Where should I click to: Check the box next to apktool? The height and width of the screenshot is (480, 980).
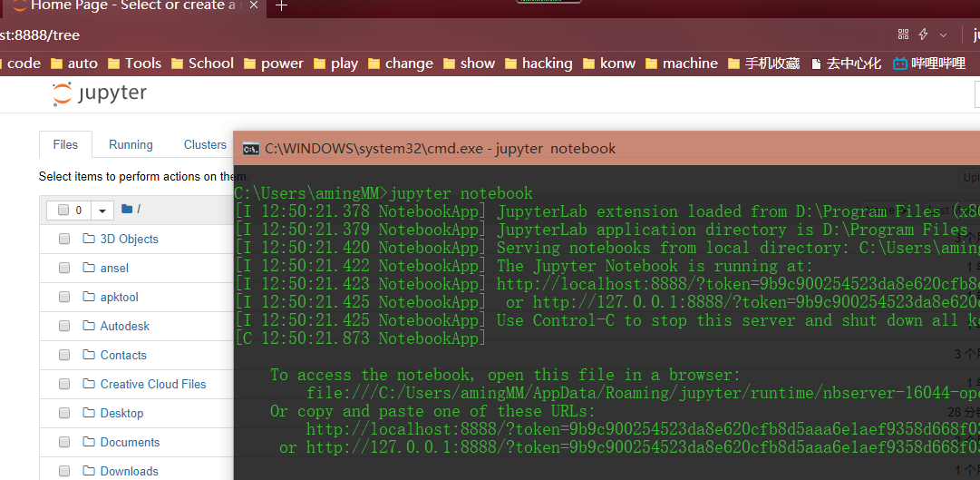(63, 297)
